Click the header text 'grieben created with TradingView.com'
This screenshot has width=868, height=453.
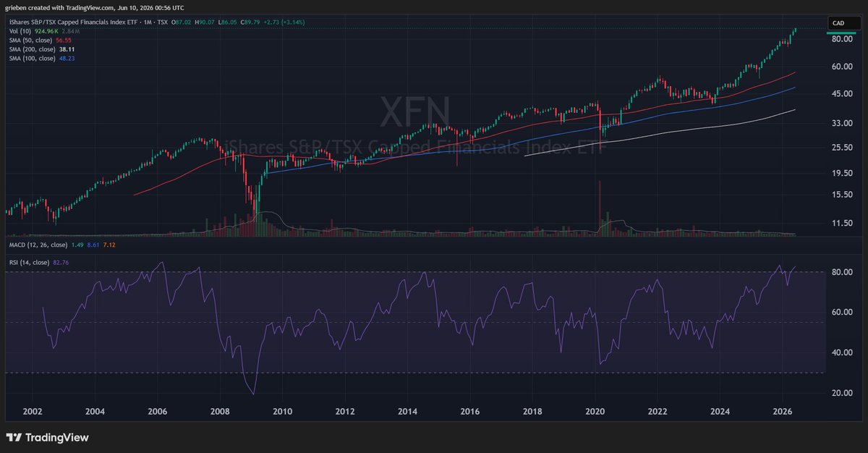(x=58, y=7)
